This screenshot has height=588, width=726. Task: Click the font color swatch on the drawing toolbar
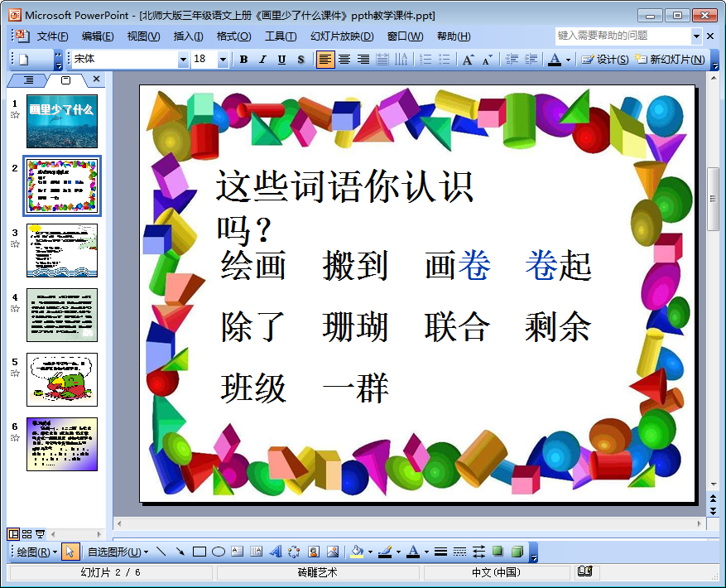pos(413,552)
